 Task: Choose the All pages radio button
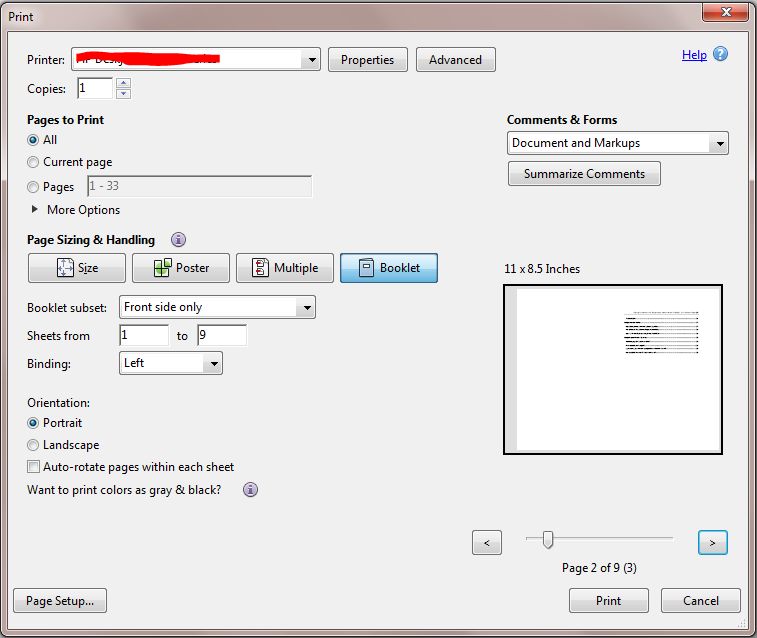[33, 140]
